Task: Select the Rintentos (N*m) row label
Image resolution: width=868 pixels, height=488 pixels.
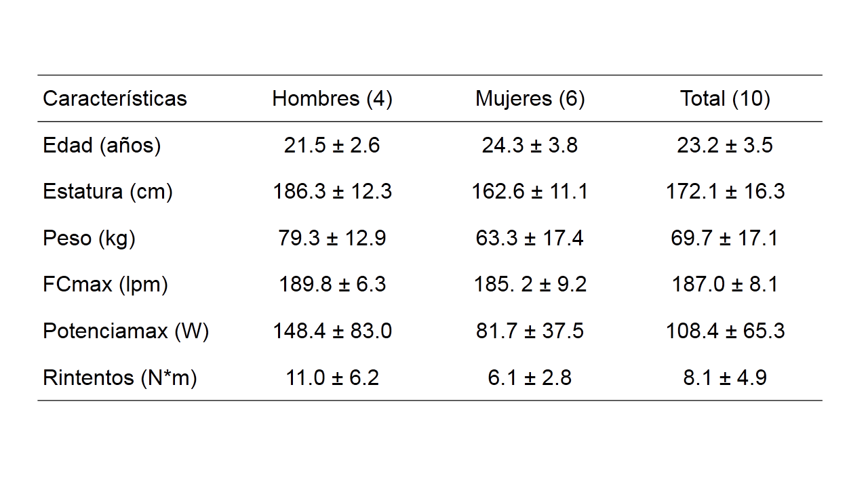Action: (x=120, y=378)
